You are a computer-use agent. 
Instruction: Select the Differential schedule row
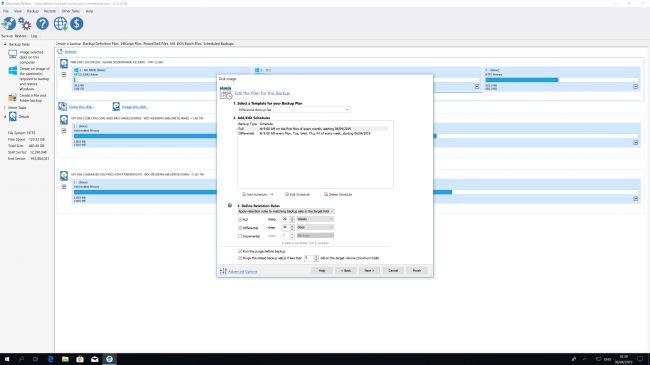coord(313,134)
